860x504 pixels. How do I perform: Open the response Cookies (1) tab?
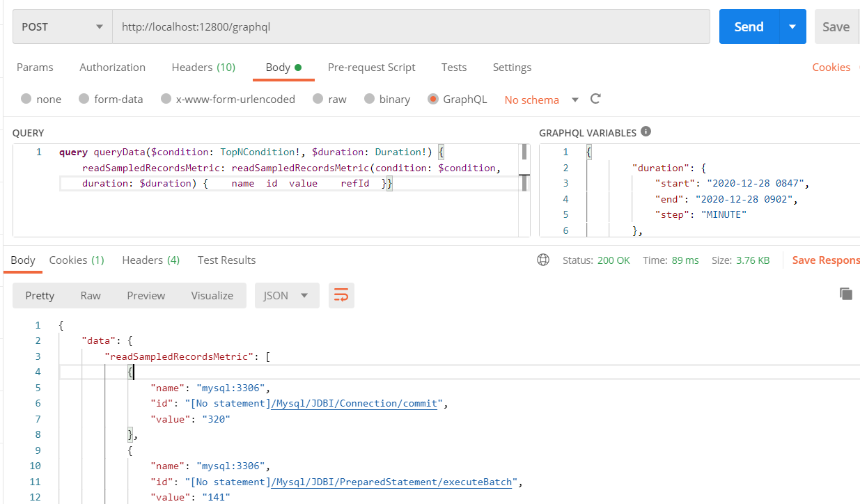[x=77, y=260]
